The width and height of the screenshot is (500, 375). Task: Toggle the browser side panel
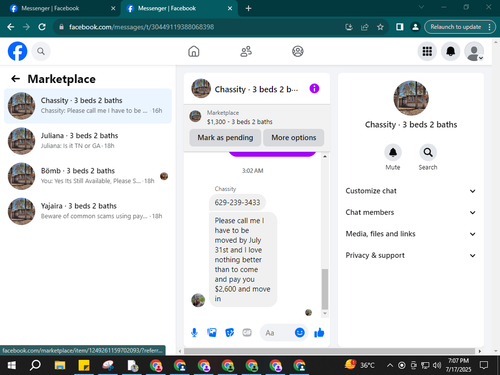click(x=399, y=27)
